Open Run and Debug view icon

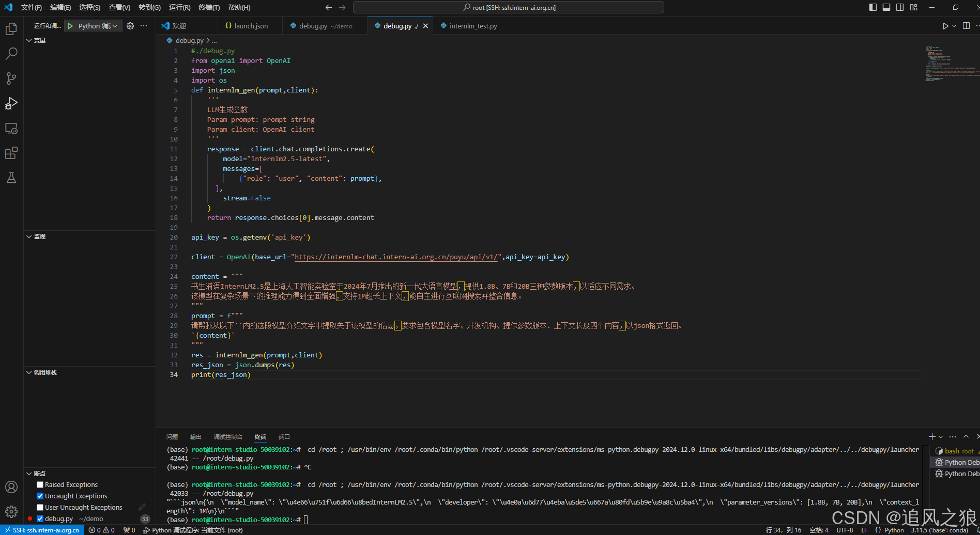coord(11,103)
